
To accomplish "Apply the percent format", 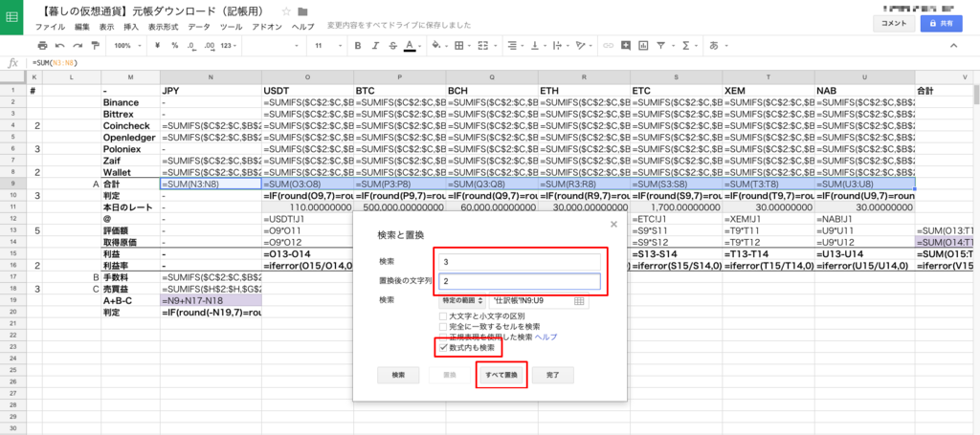I will (x=174, y=46).
